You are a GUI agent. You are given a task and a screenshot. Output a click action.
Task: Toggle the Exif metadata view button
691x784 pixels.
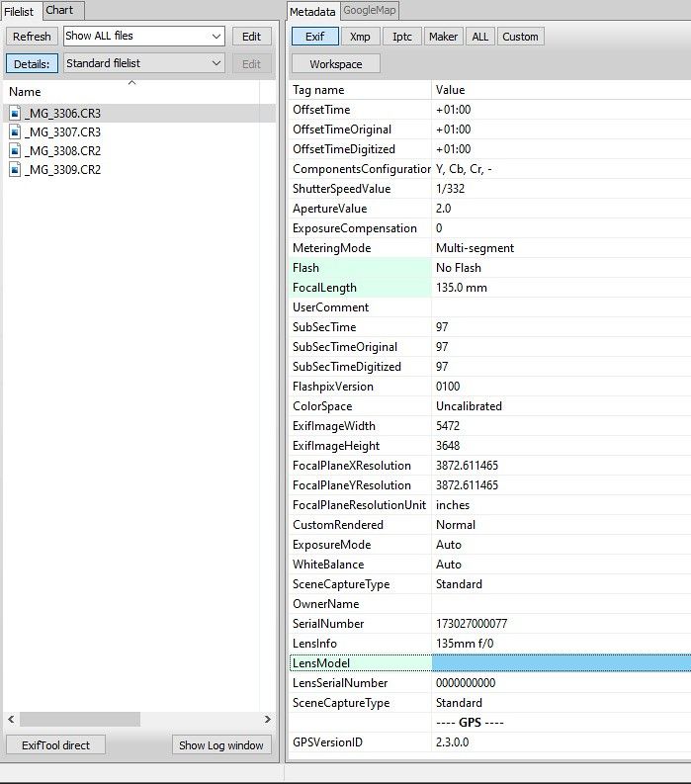pyautogui.click(x=314, y=37)
